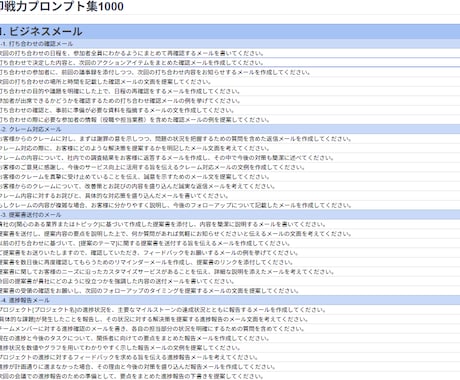
Task: Select the row containing "まずは謝罪の意を示しつつ"
Action: click(230, 139)
